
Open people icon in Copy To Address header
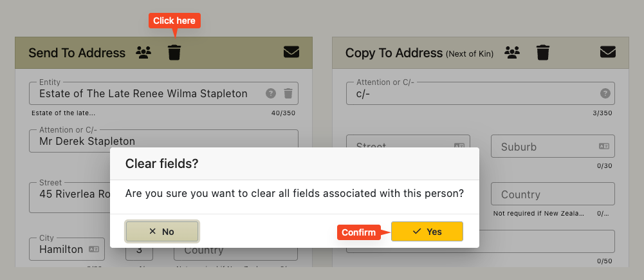pyautogui.click(x=512, y=52)
